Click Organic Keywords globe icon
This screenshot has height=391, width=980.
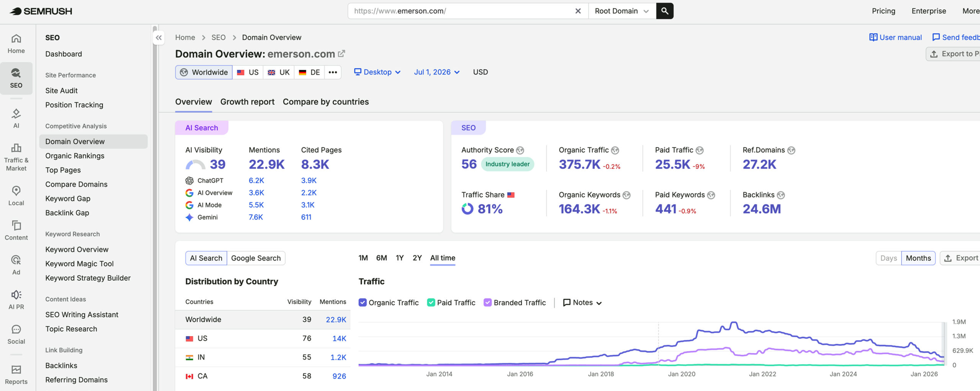(x=626, y=195)
